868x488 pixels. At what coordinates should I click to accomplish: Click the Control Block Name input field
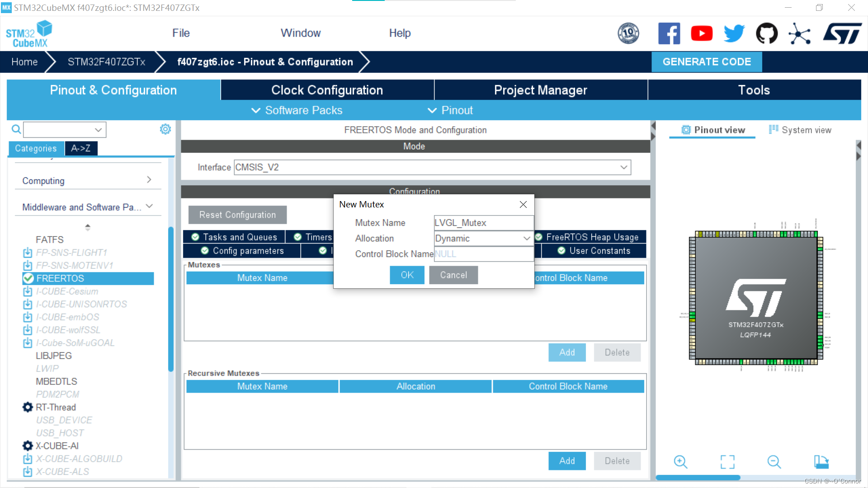coord(483,254)
